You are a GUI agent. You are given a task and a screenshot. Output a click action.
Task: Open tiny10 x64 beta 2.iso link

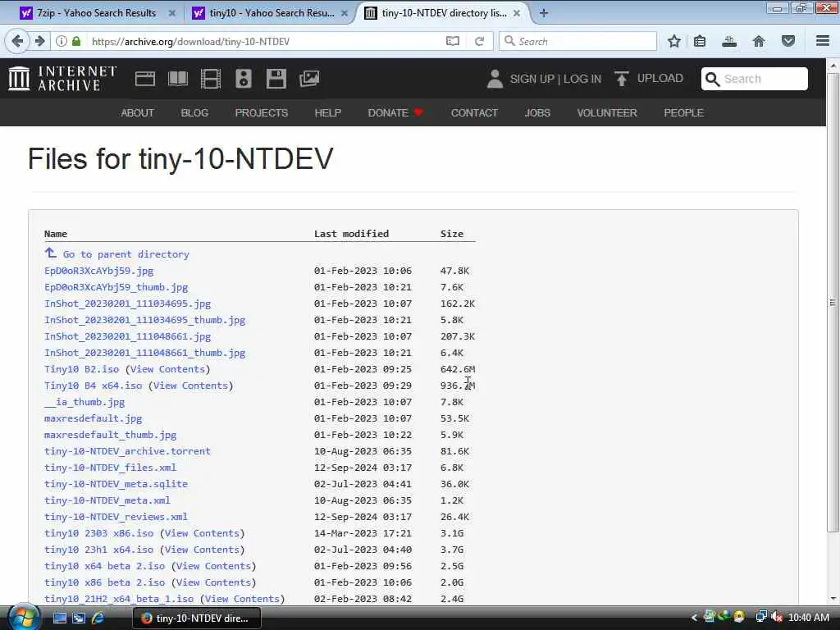[x=104, y=566]
